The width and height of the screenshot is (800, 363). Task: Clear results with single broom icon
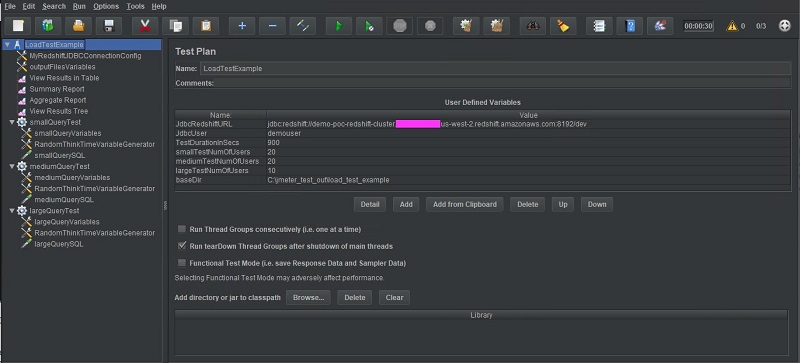466,26
